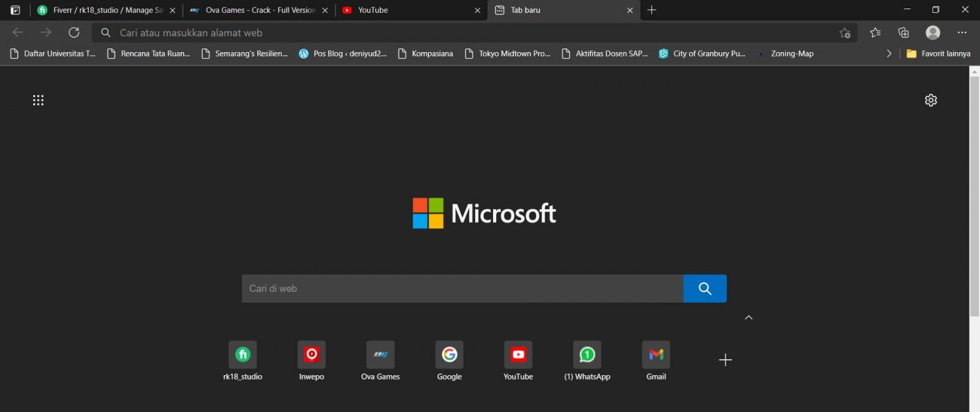This screenshot has height=412, width=980.
Task: Open page settings gear icon
Action: pos(931,100)
